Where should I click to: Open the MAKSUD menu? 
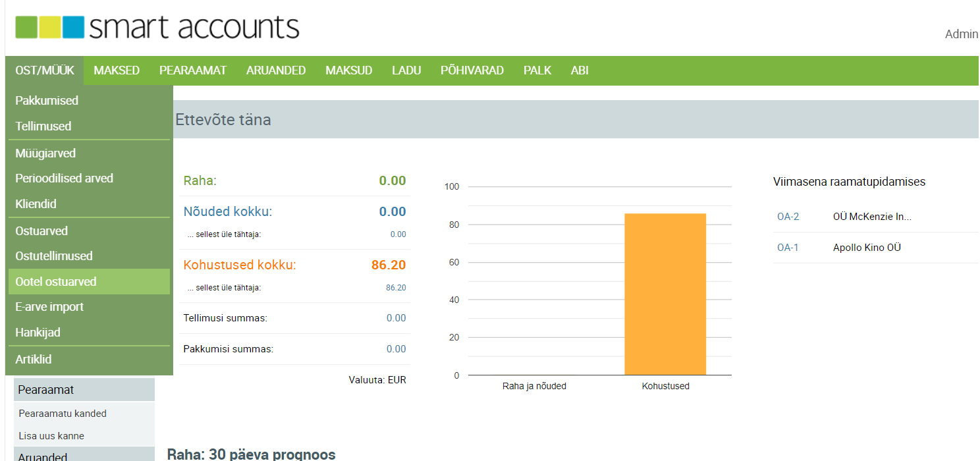[349, 70]
